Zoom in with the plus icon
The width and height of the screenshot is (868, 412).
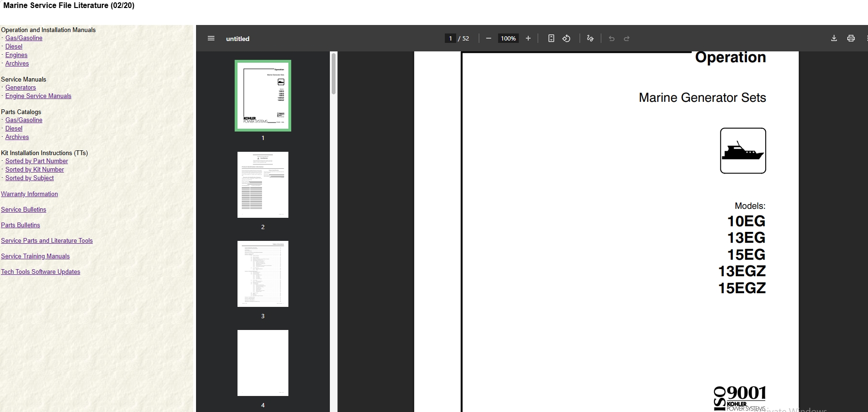(528, 39)
